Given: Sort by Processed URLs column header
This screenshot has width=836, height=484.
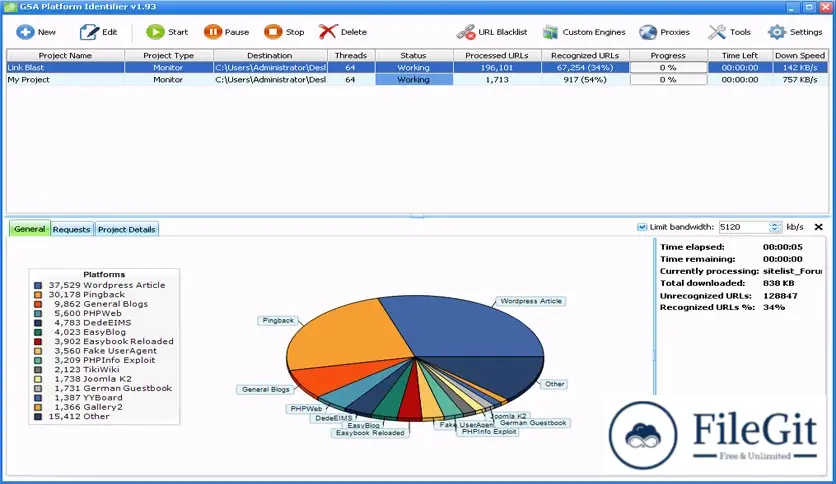Looking at the screenshot, I should [496, 55].
